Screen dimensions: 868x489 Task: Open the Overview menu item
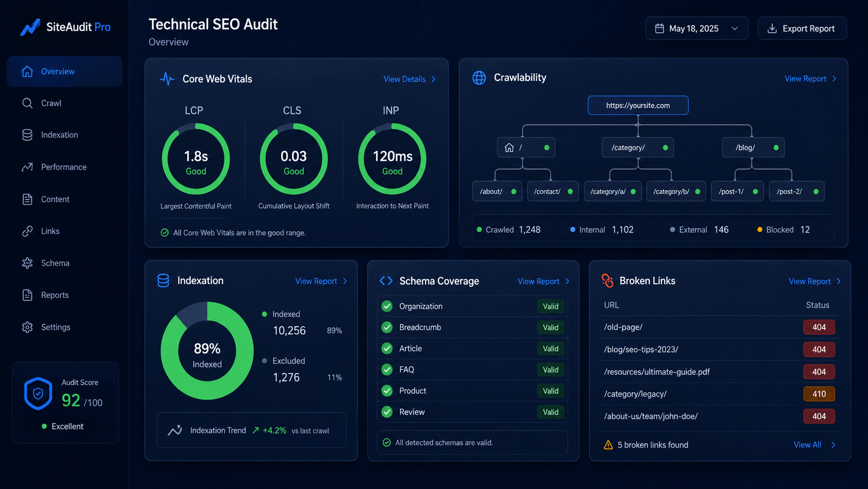(x=65, y=72)
